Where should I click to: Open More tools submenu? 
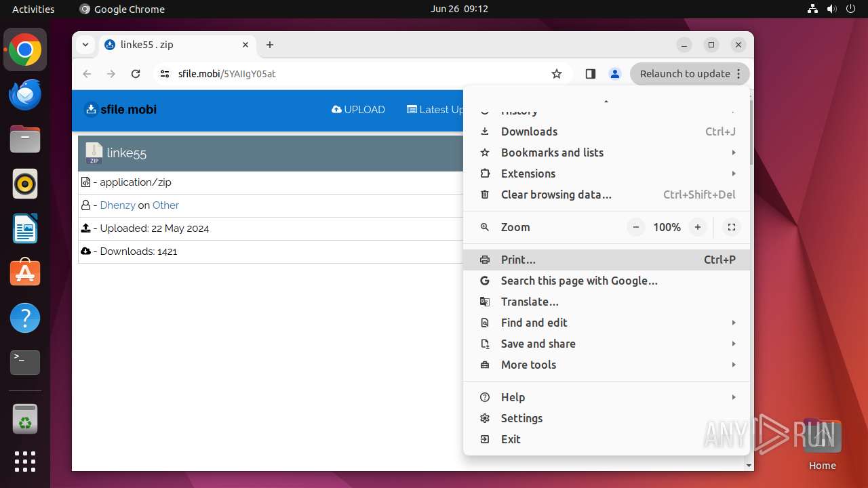coord(607,365)
